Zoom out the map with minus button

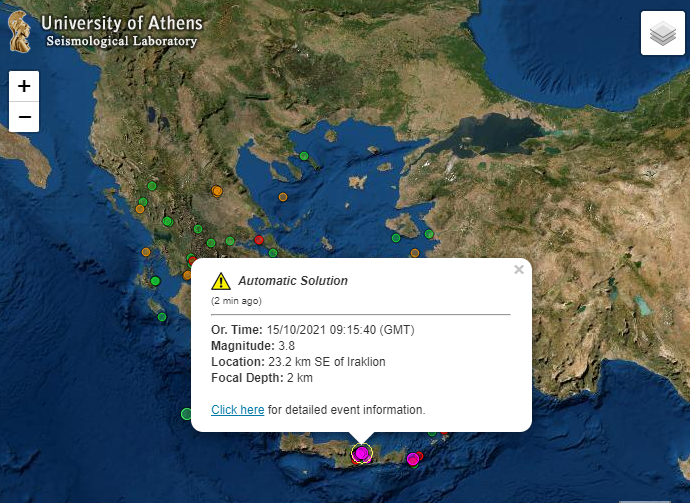point(24,117)
